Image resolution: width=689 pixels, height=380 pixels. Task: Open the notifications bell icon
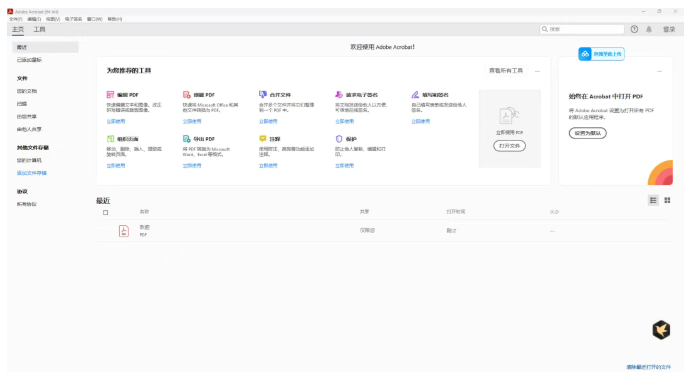click(x=649, y=29)
